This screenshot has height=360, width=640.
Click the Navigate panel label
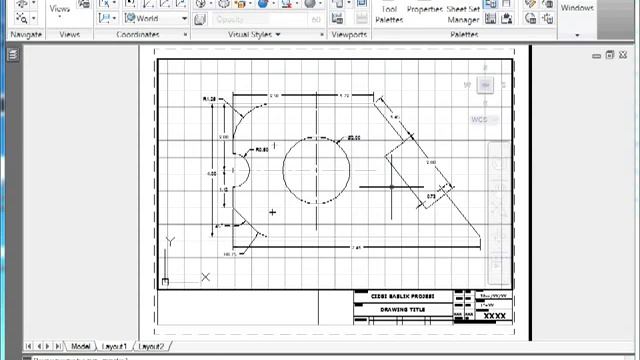pyautogui.click(x=26, y=35)
